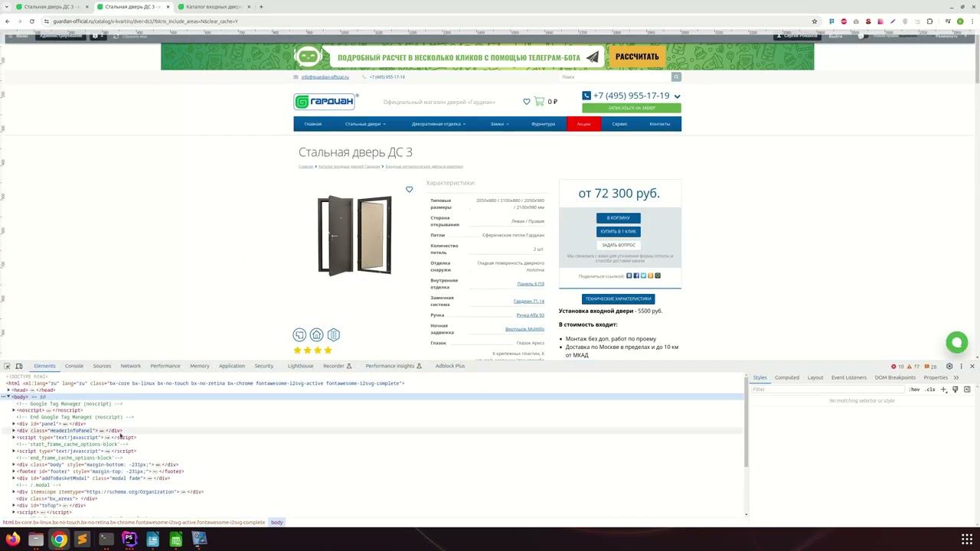
Task: Click the search magnifier button
Action: 676,77
